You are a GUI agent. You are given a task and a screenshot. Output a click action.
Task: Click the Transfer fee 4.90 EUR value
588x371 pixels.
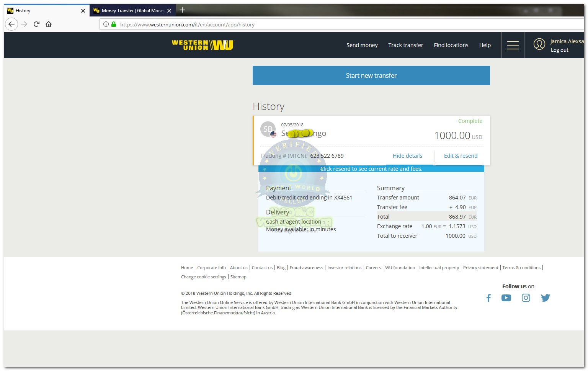click(x=463, y=207)
